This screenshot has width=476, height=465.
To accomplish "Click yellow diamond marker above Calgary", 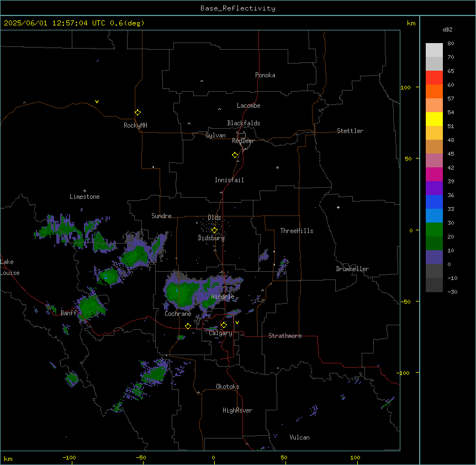I will coord(224,325).
